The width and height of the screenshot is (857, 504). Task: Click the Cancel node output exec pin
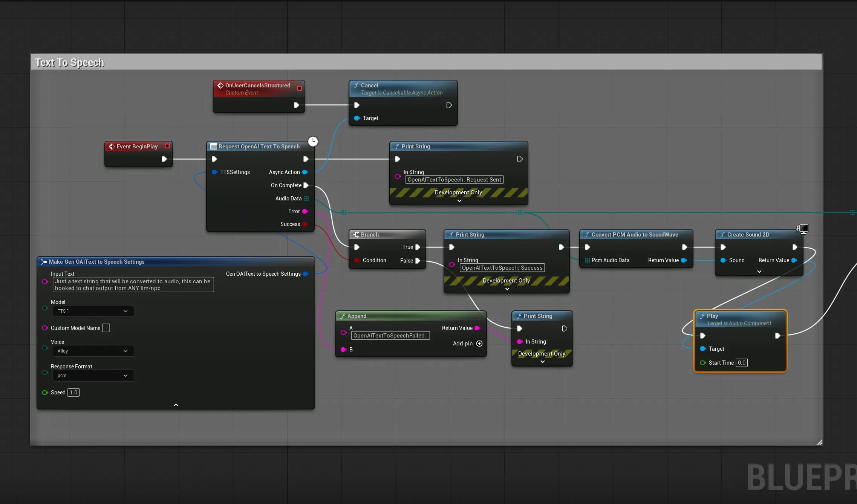click(x=449, y=105)
